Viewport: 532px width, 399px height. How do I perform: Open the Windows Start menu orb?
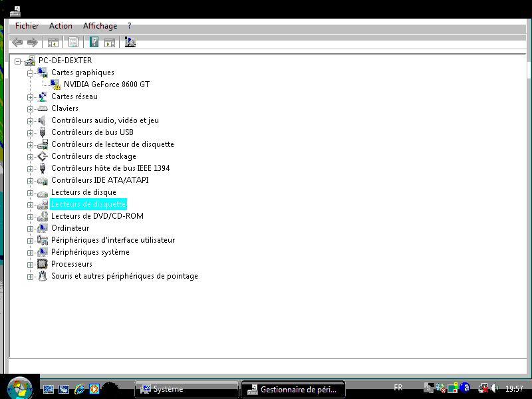pos(20,388)
